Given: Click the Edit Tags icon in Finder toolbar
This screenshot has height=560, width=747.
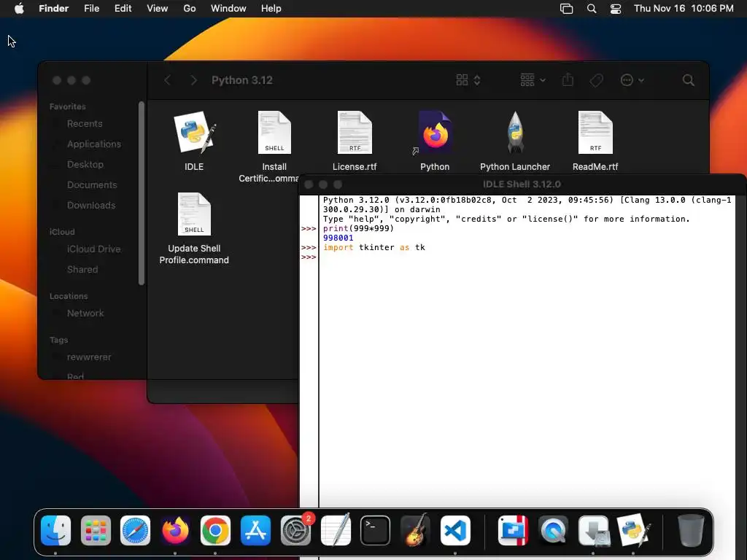Looking at the screenshot, I should [596, 80].
